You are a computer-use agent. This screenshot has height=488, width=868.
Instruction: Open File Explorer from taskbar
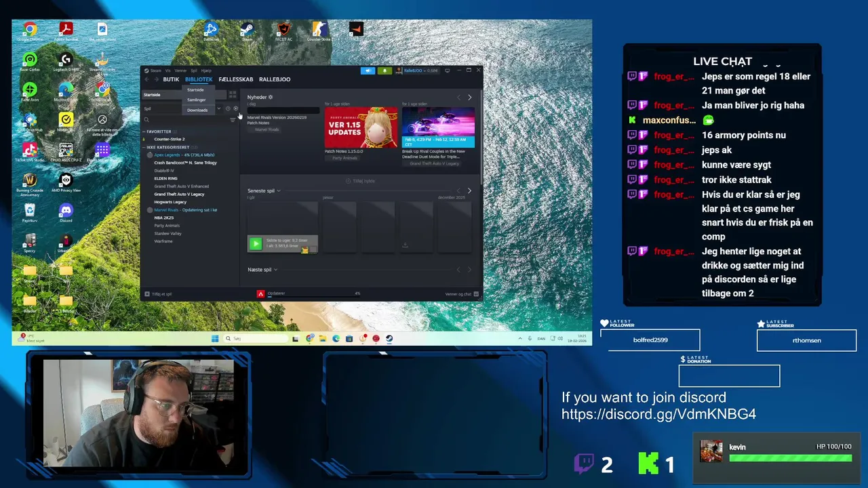click(x=323, y=338)
